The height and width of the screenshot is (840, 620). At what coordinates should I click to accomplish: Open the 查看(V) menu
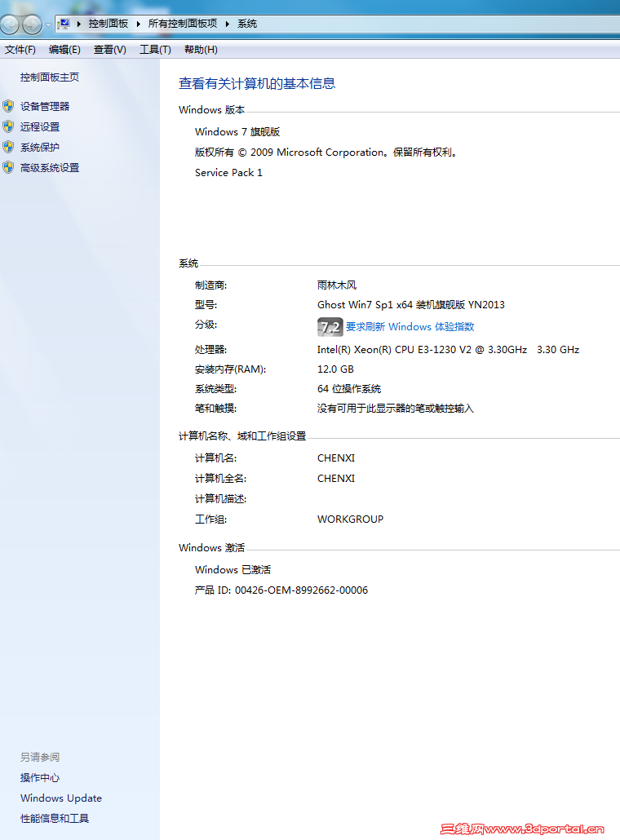pos(110,50)
